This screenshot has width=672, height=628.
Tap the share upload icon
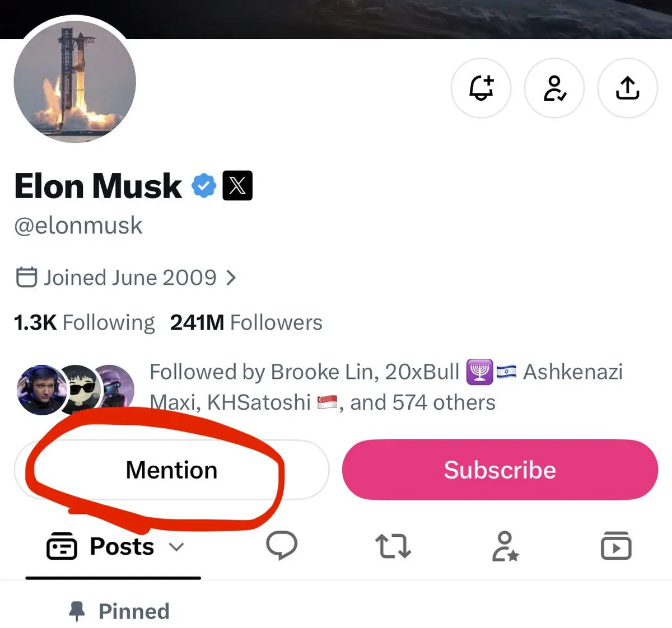(x=628, y=88)
